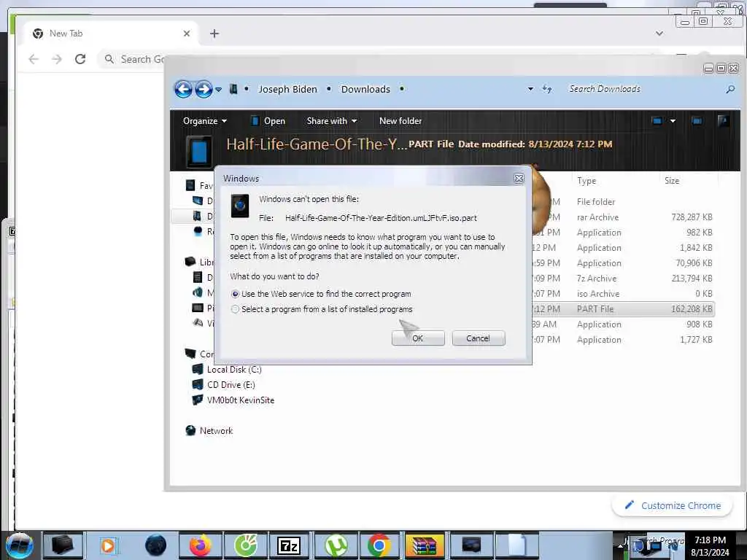The image size is (747, 560).
Task: Launch Firefox from the taskbar
Action: click(200, 545)
